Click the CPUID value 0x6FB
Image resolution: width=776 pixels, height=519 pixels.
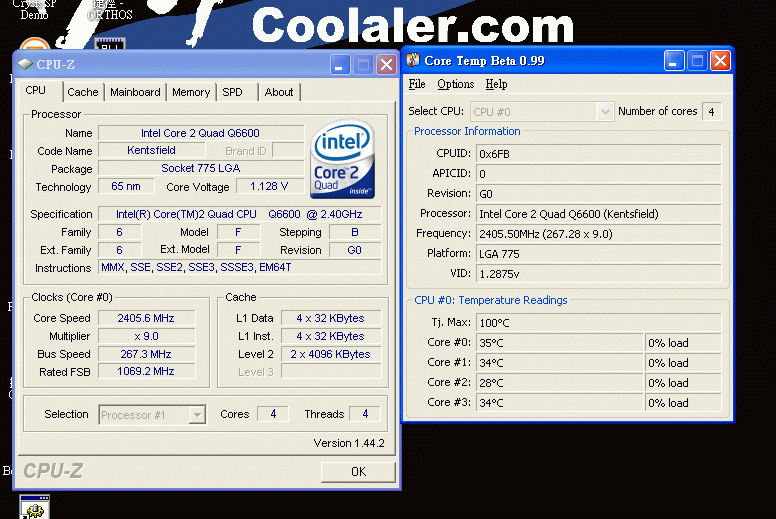(598, 154)
